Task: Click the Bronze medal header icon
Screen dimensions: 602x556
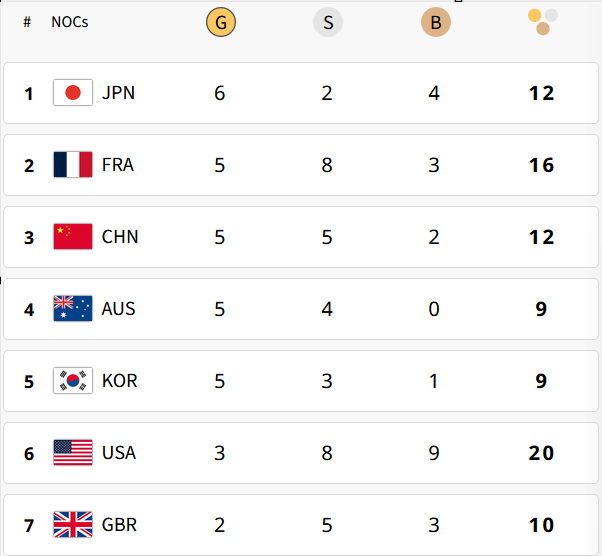Action: [x=435, y=22]
